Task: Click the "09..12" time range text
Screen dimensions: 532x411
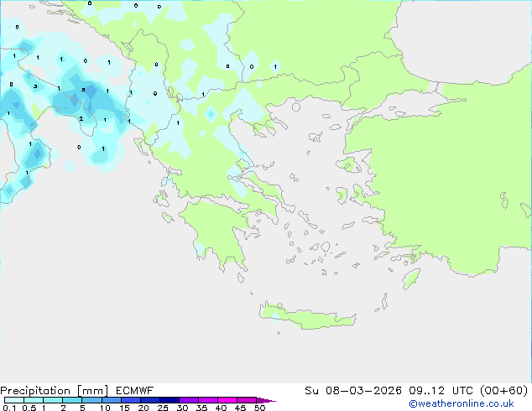Action: click(426, 391)
